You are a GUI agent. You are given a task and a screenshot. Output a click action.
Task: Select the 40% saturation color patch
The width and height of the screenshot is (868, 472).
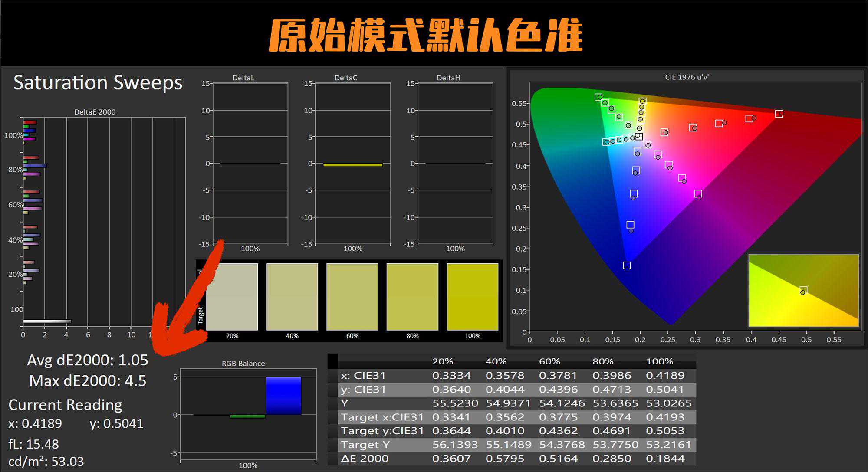coord(292,297)
